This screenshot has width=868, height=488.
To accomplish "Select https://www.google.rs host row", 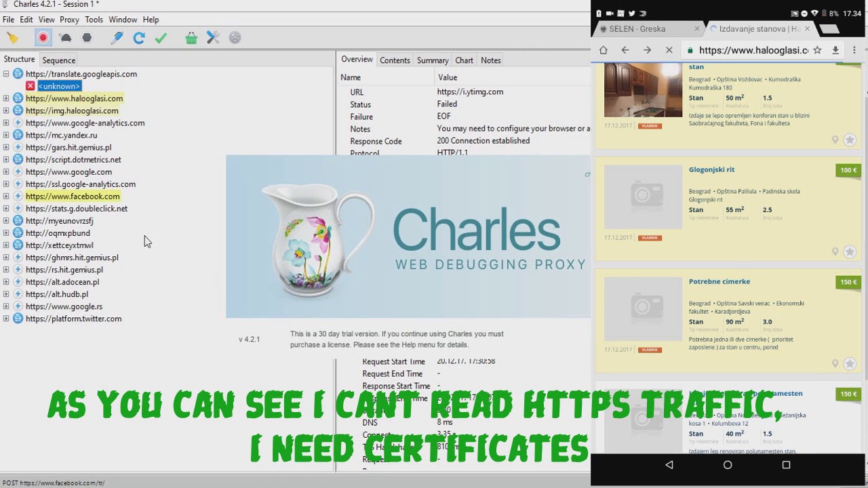I will click(x=64, y=306).
